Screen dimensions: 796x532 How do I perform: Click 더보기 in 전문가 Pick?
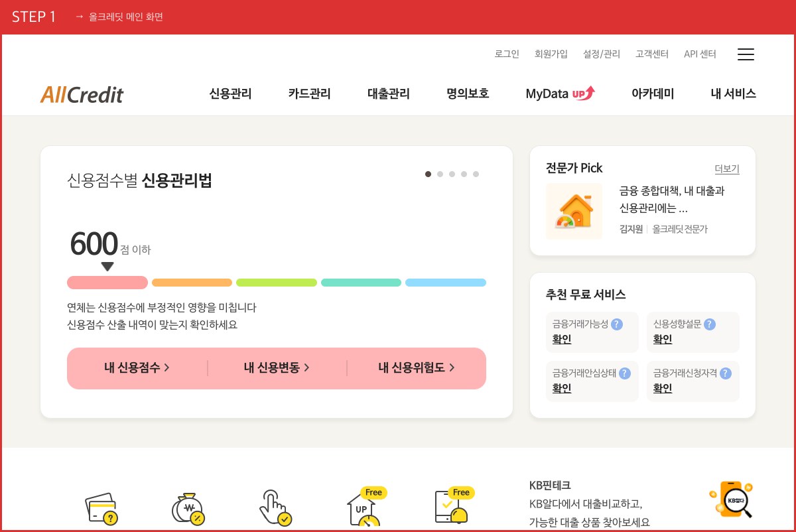click(727, 169)
